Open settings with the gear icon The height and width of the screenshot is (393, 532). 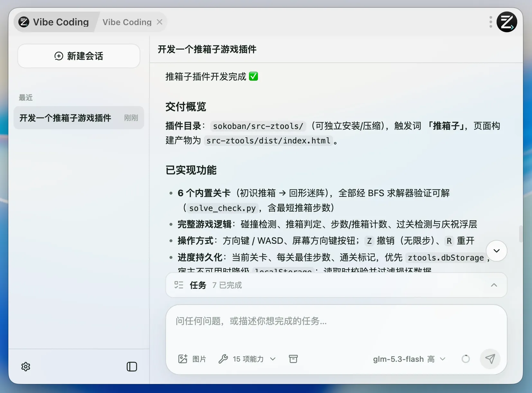coord(26,367)
